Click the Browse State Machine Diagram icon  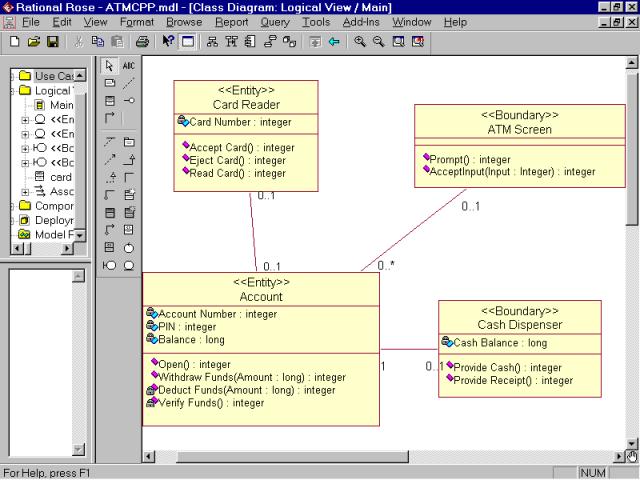point(270,42)
